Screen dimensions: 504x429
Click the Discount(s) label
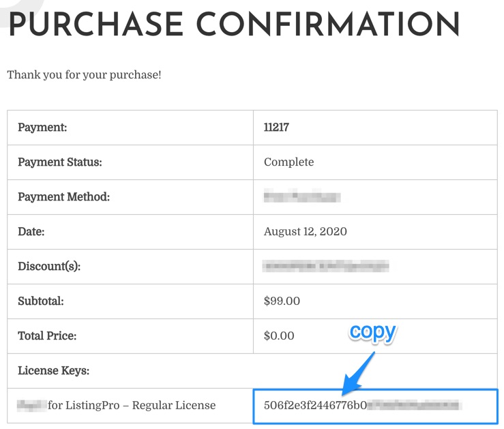tap(49, 267)
